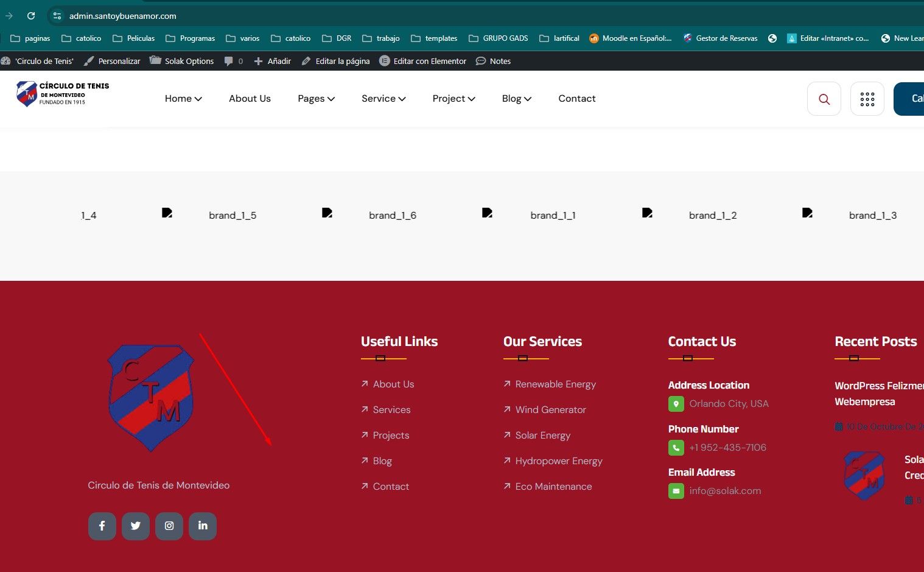
Task: Expand the Project navigation dropdown
Action: [x=453, y=99]
